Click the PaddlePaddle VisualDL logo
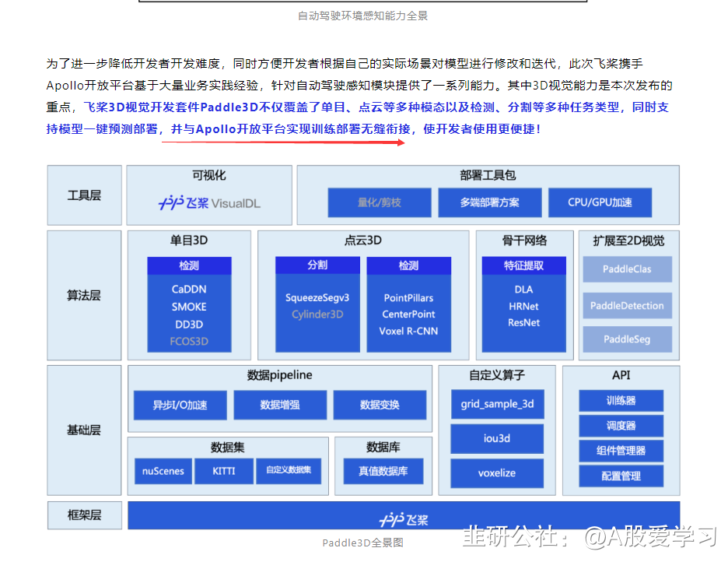Screen dimensions: 728x562 pyautogui.click(x=209, y=203)
